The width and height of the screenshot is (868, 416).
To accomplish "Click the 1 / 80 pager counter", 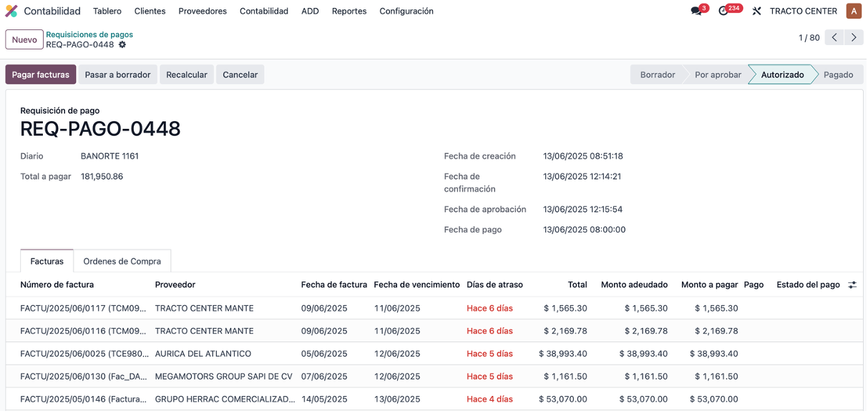I will click(809, 38).
